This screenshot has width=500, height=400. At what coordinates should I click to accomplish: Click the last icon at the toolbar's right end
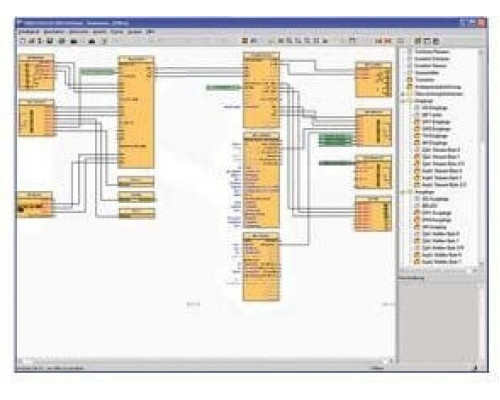tap(436, 41)
